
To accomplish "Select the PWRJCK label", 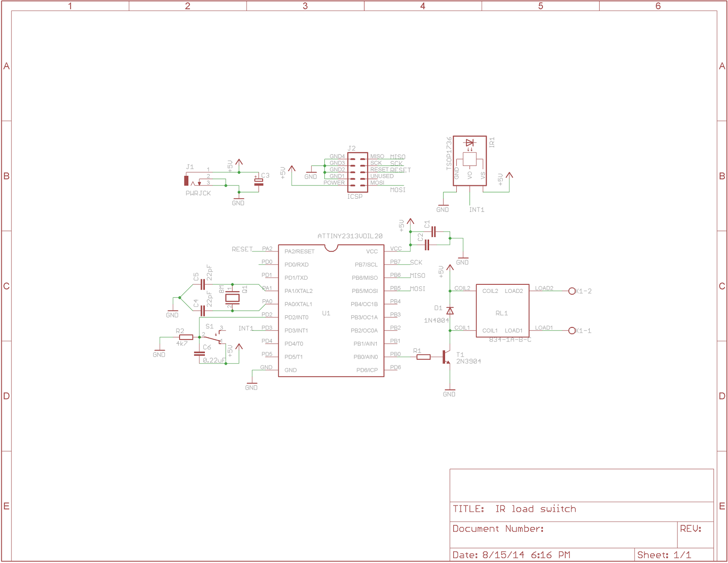I will click(198, 193).
